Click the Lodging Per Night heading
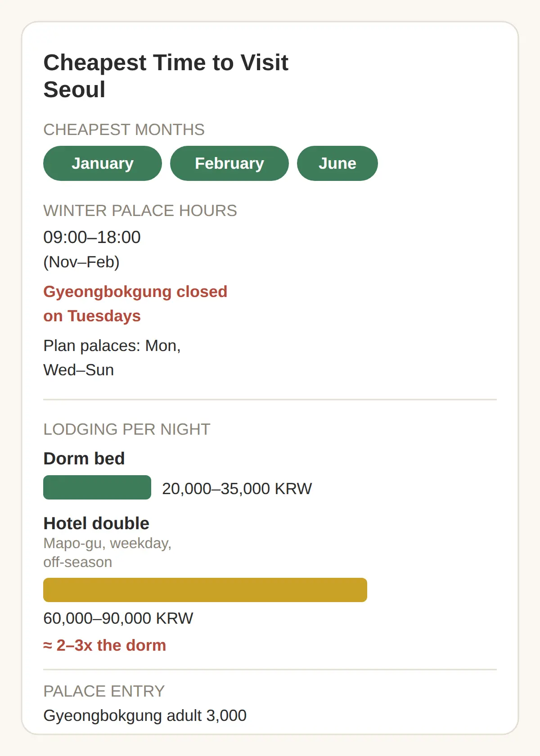Image resolution: width=540 pixels, height=756 pixels. (126, 429)
